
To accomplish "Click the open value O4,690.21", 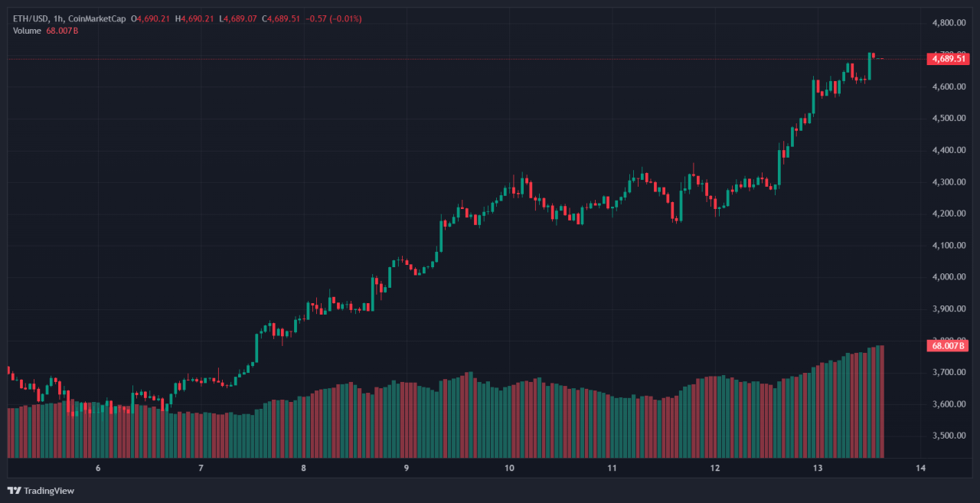I will pos(152,18).
